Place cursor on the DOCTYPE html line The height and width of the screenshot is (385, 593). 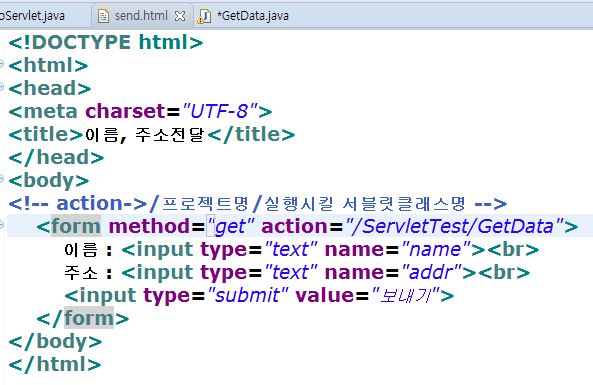[106, 42]
